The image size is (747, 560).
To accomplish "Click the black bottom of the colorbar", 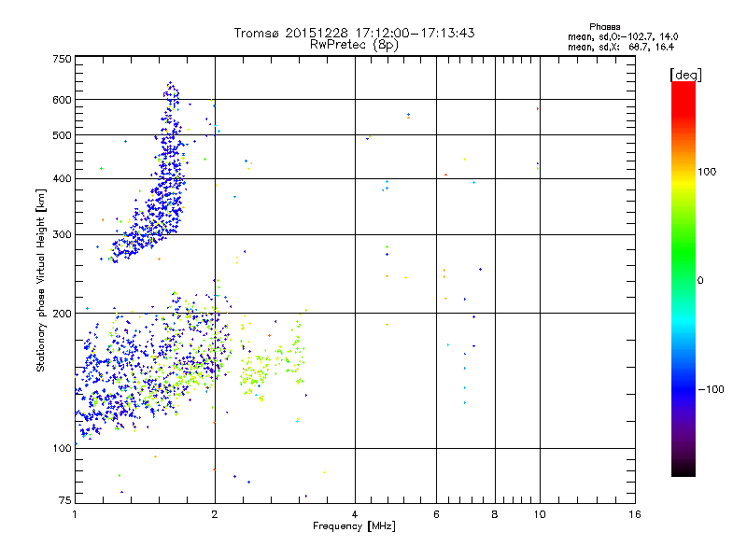I will click(x=684, y=469).
